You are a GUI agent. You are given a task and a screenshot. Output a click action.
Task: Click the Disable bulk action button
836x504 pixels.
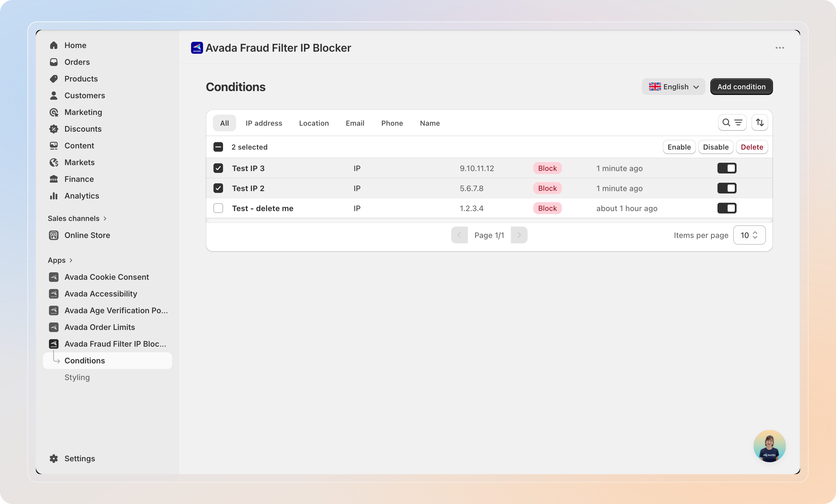tap(716, 147)
